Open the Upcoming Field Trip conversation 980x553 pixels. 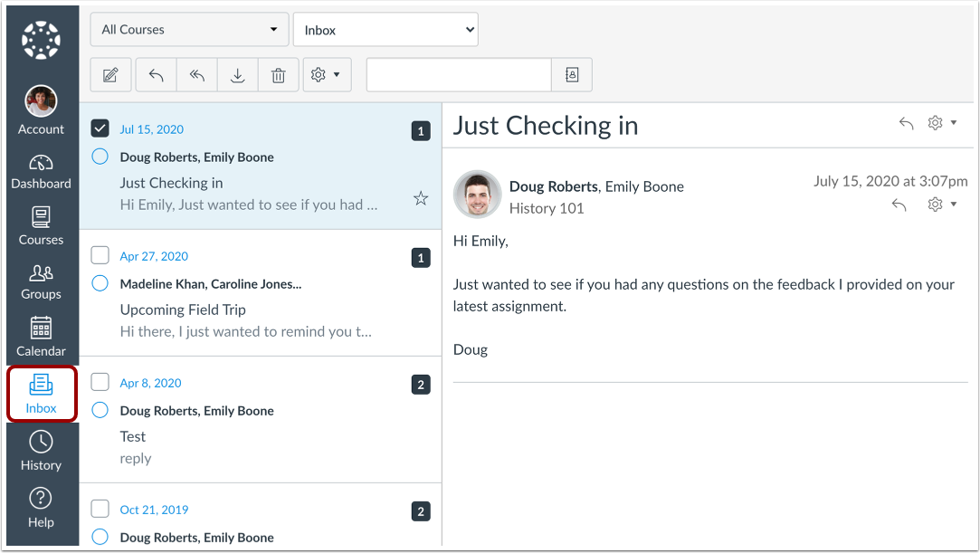261,293
